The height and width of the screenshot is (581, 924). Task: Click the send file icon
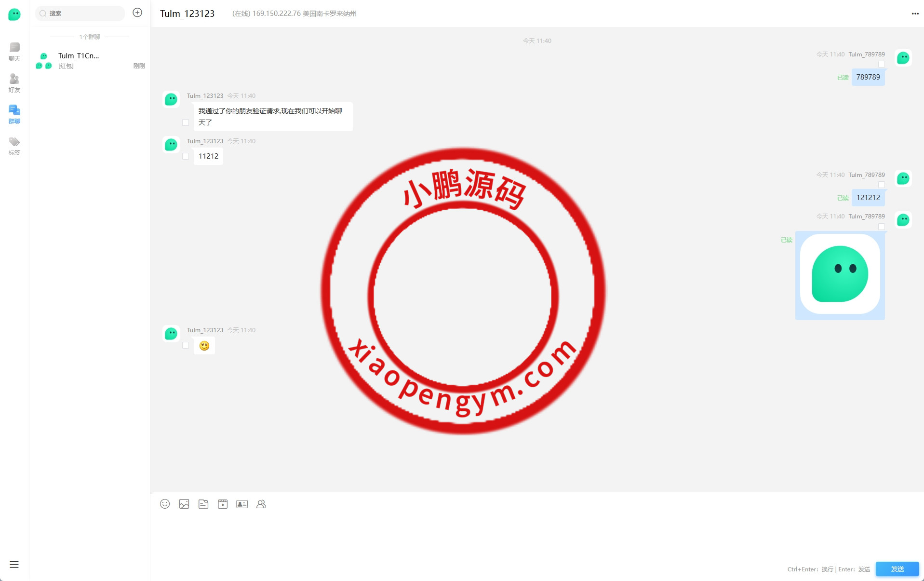203,504
